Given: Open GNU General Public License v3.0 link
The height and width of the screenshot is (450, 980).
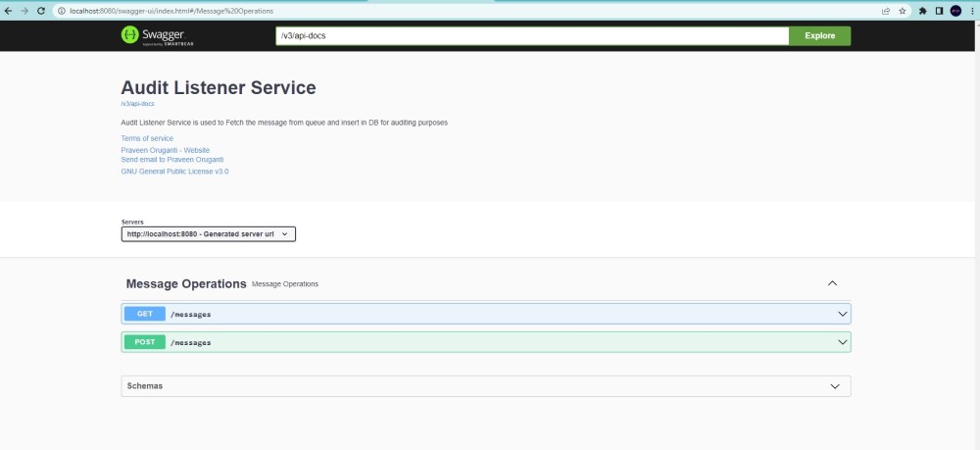Looking at the screenshot, I should (x=174, y=172).
